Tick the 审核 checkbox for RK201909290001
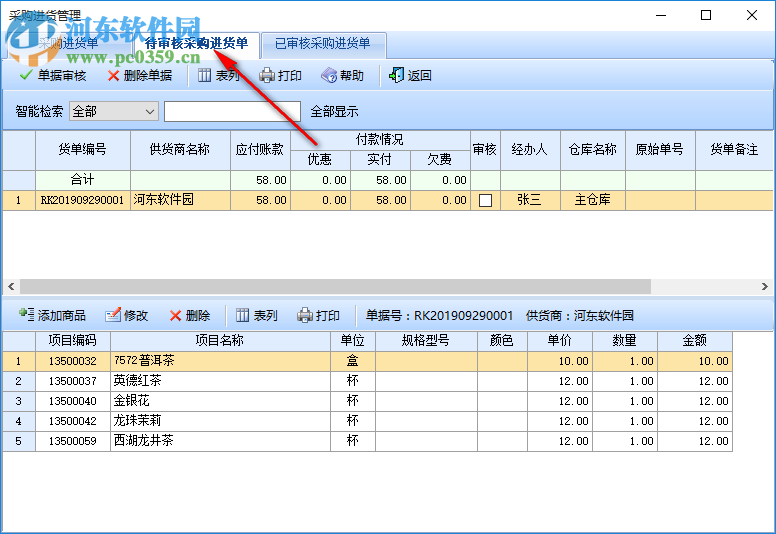The height and width of the screenshot is (534, 776). click(485, 200)
